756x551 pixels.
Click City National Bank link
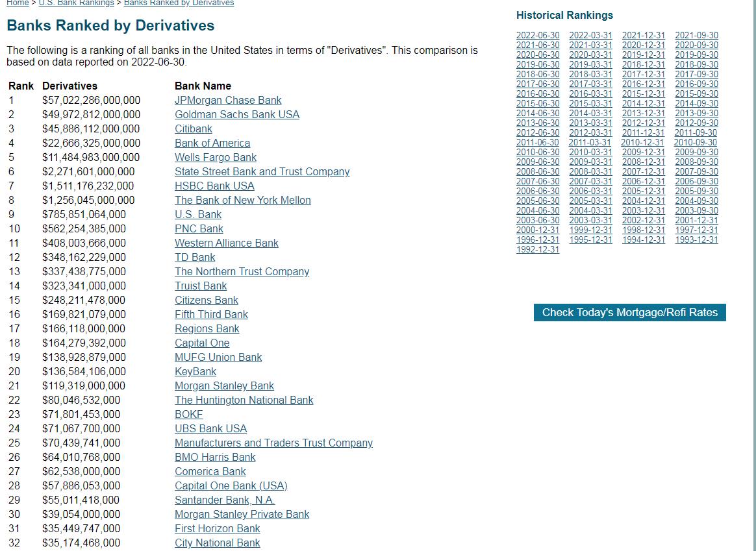point(217,543)
